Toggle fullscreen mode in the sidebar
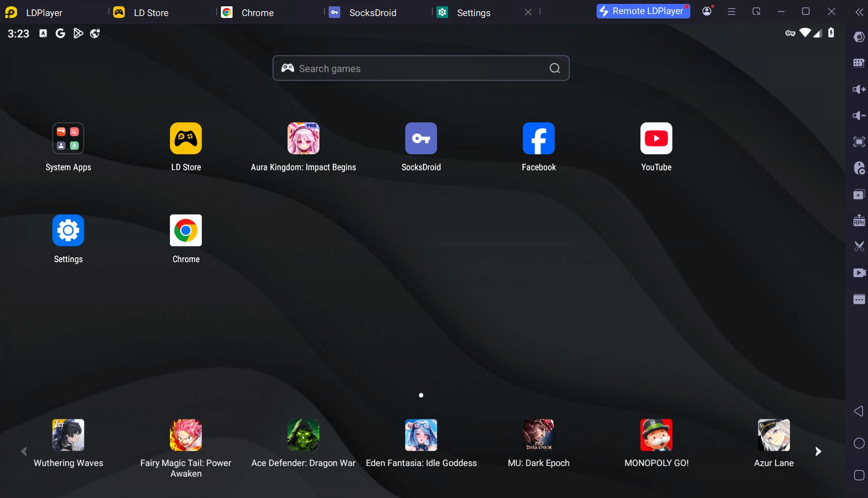Screen dimensions: 868x498 click(x=859, y=142)
